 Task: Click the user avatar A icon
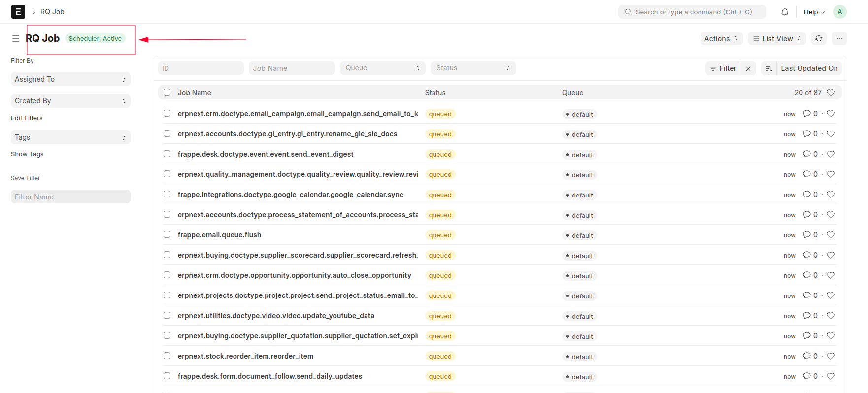(x=840, y=12)
